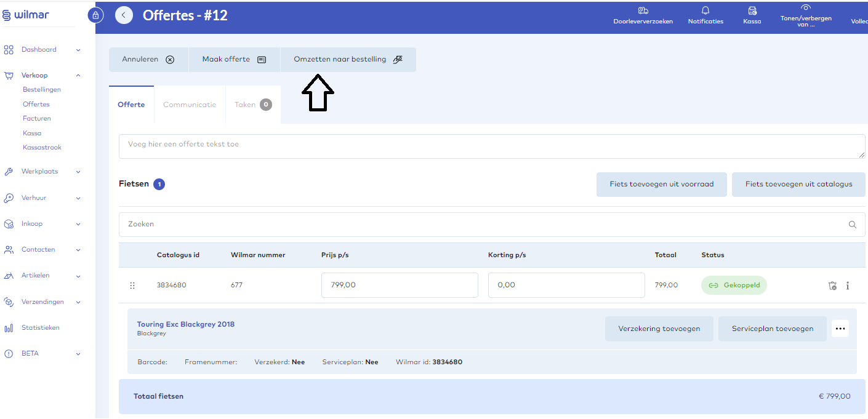Expand the Dashboard sidebar menu
868x419 pixels.
(x=78, y=50)
